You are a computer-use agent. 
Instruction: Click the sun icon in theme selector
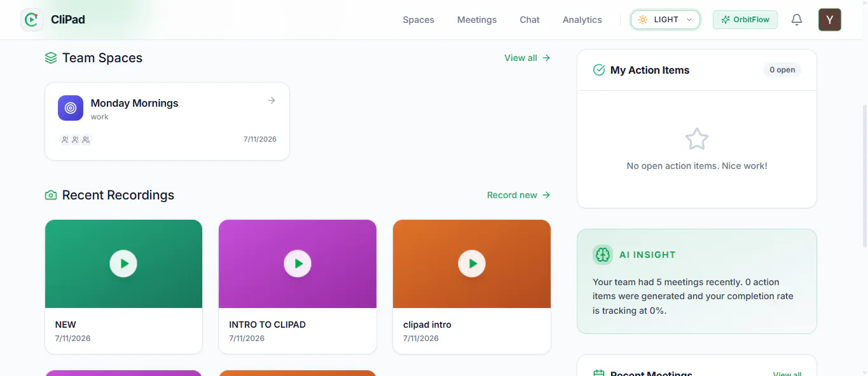pyautogui.click(x=643, y=20)
